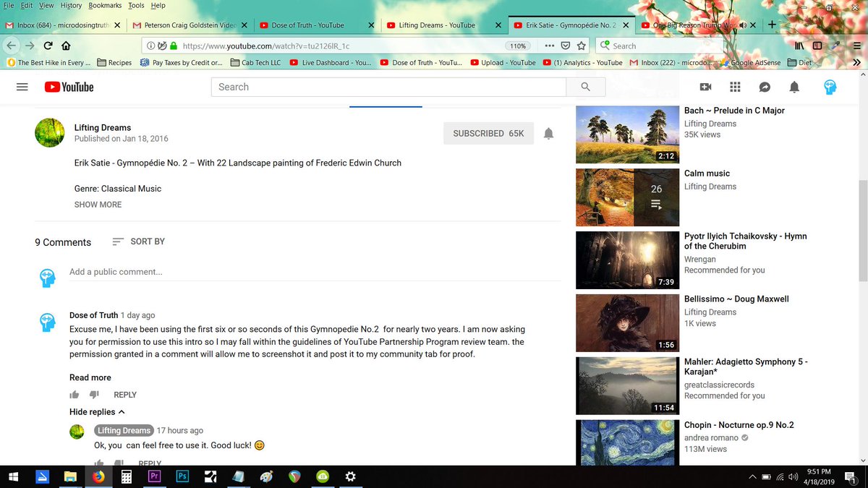Open Bellissimo Doug Maxwell video title
The height and width of the screenshot is (488, 868).
click(x=736, y=299)
